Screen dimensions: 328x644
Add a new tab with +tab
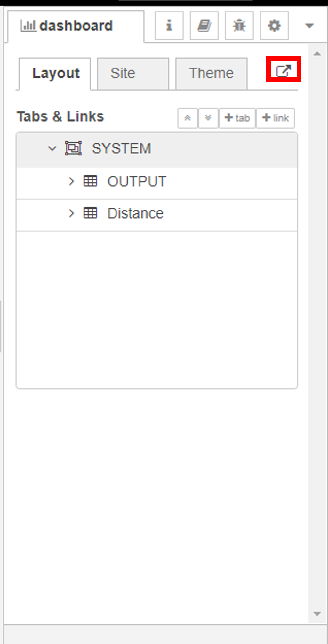(237, 118)
